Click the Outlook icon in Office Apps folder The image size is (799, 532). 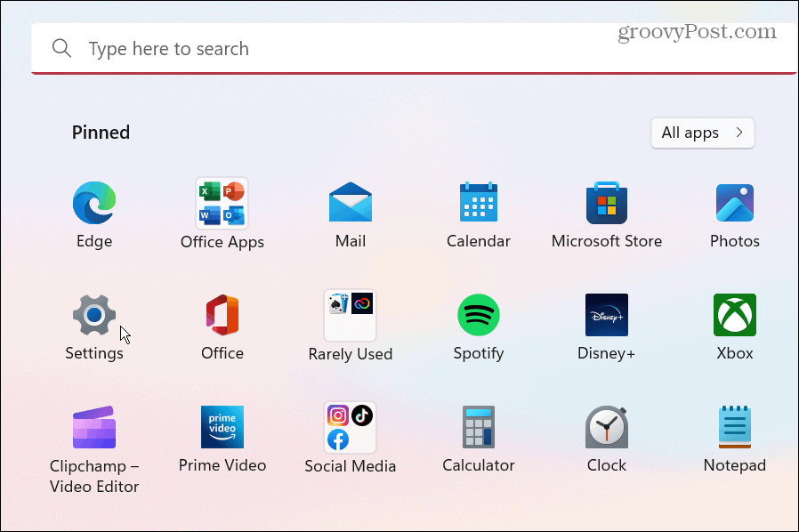pyautogui.click(x=234, y=215)
